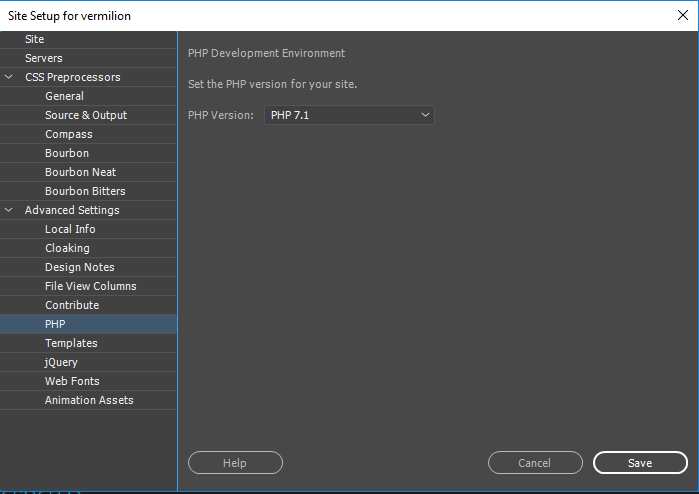Open the Compass settings

(x=68, y=134)
